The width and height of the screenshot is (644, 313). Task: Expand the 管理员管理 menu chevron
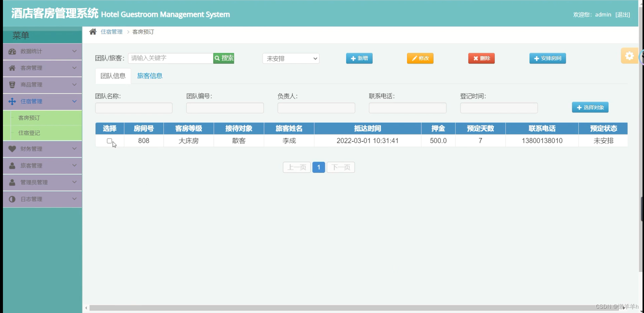75,182
